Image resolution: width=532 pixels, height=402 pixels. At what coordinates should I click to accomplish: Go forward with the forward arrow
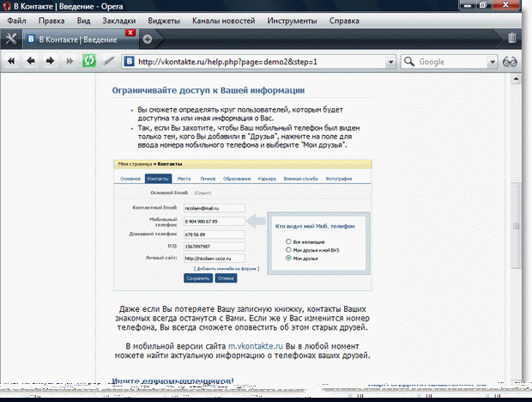pyautogui.click(x=51, y=61)
